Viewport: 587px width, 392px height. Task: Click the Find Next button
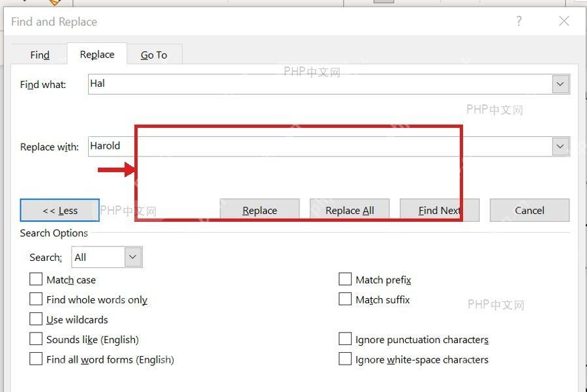[x=440, y=211]
